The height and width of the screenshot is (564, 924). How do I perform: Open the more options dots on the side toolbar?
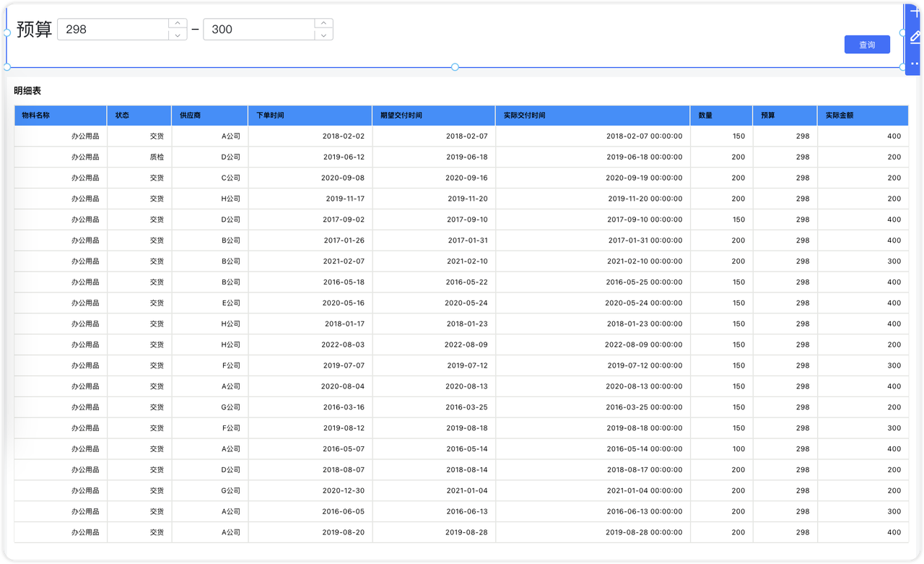915,64
